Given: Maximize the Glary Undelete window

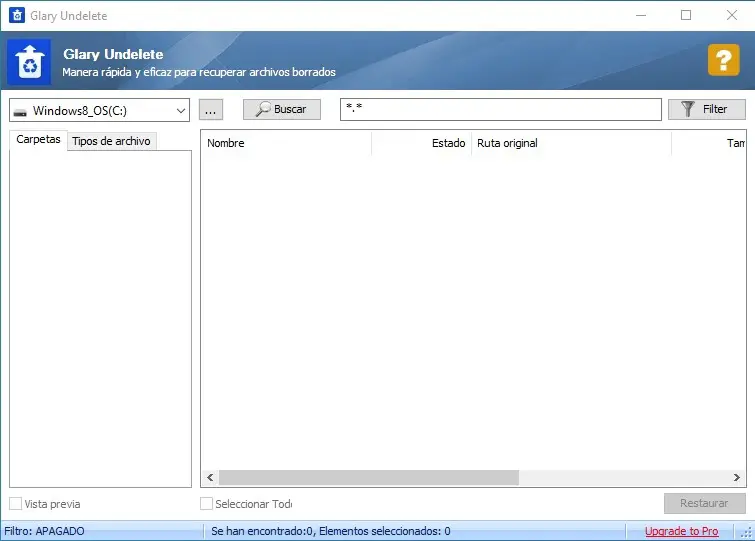Looking at the screenshot, I should [x=686, y=15].
